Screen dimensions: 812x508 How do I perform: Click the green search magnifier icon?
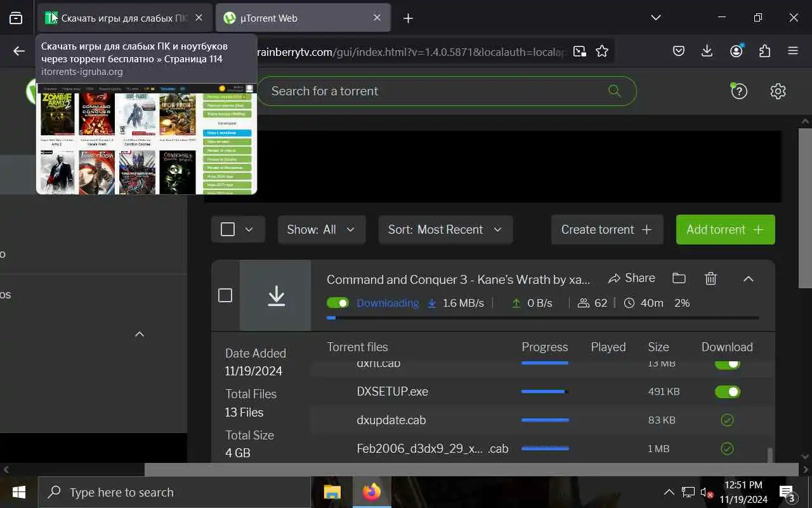614,91
